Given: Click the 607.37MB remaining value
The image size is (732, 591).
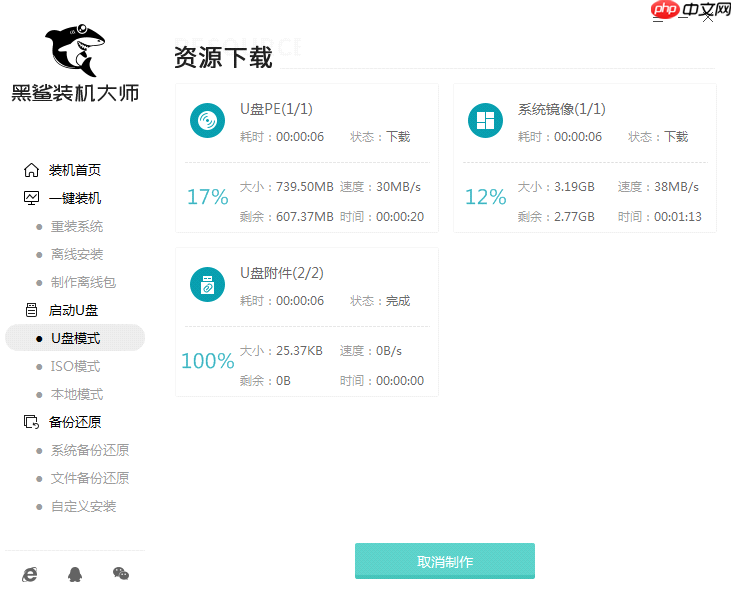Looking at the screenshot, I should pyautogui.click(x=304, y=217).
